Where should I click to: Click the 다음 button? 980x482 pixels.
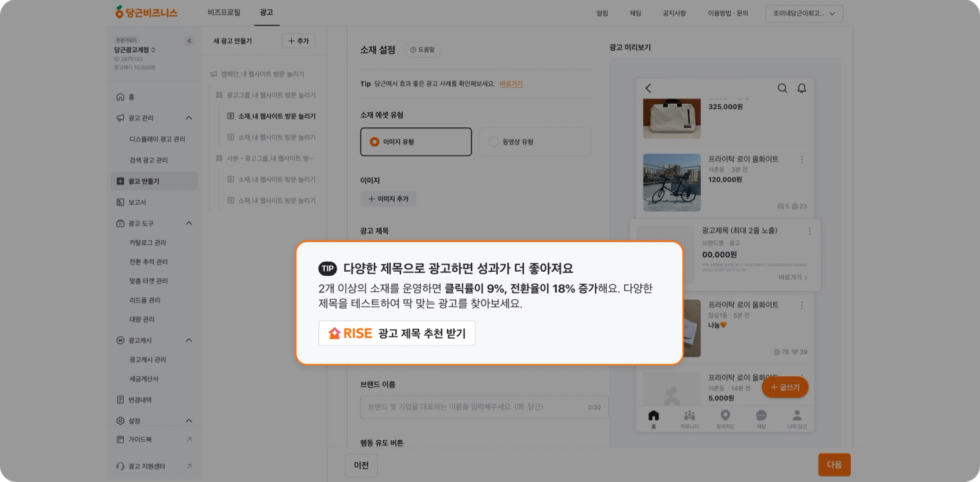[834, 465]
